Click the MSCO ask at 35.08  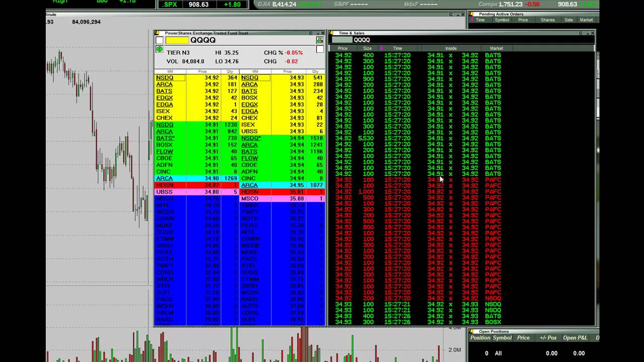[282, 199]
